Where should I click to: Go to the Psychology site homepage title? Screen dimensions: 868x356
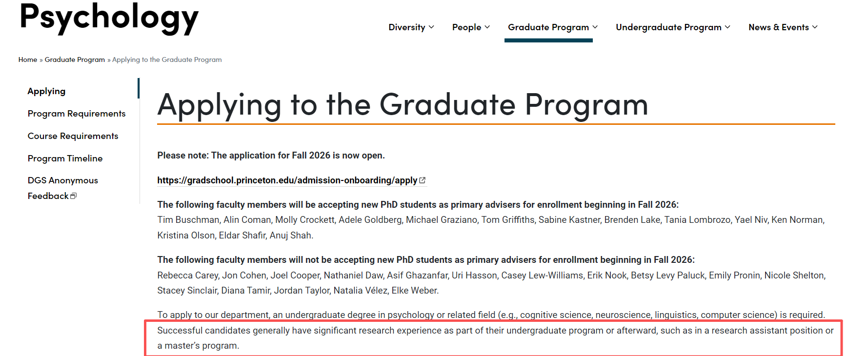(x=109, y=18)
